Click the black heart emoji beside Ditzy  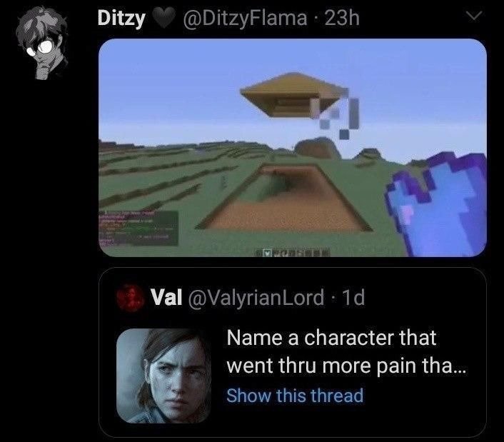[x=165, y=19]
